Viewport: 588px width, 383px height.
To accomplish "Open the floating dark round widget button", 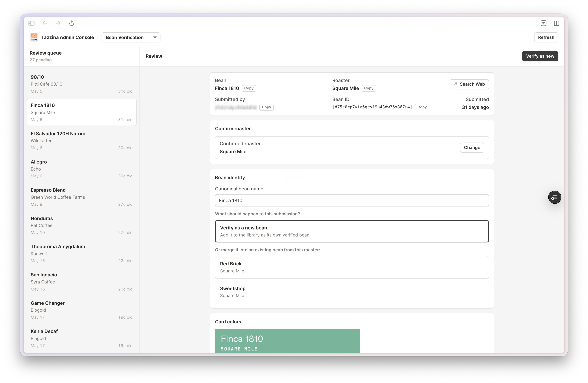I will [554, 197].
